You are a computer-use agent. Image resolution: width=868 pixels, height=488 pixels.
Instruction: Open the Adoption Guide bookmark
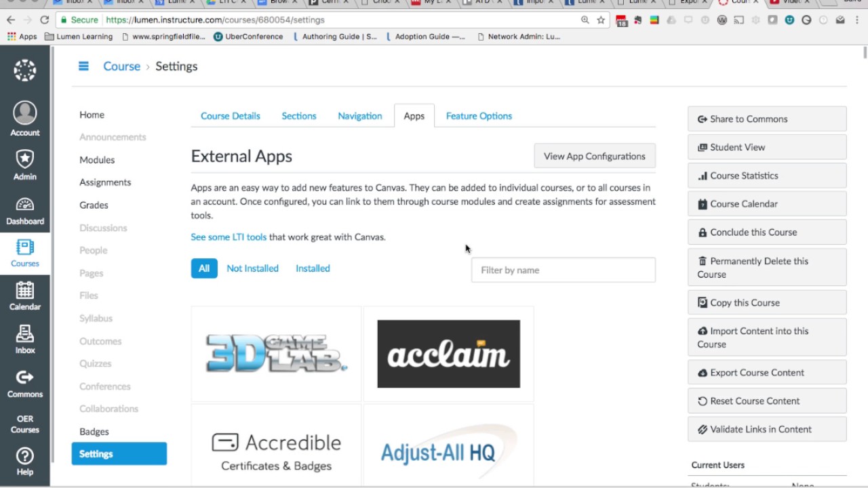pyautogui.click(x=426, y=37)
